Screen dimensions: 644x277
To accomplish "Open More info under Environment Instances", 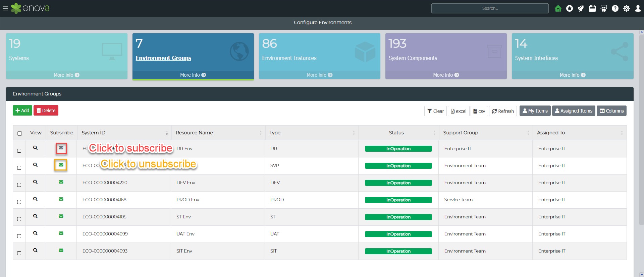I will point(320,75).
